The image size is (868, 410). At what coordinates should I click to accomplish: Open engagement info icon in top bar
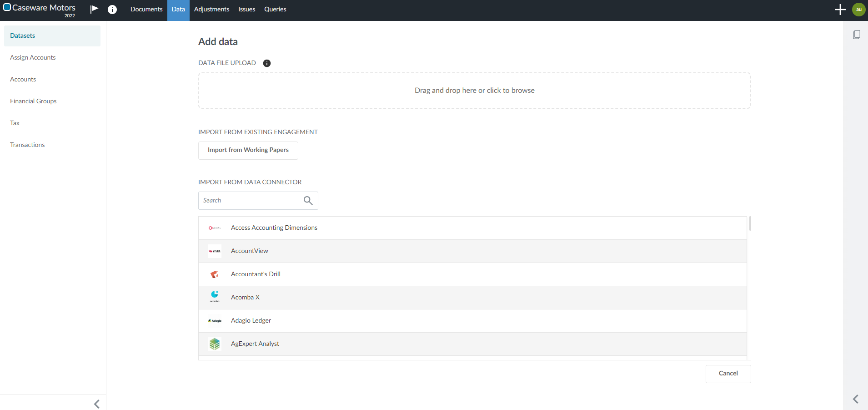112,10
